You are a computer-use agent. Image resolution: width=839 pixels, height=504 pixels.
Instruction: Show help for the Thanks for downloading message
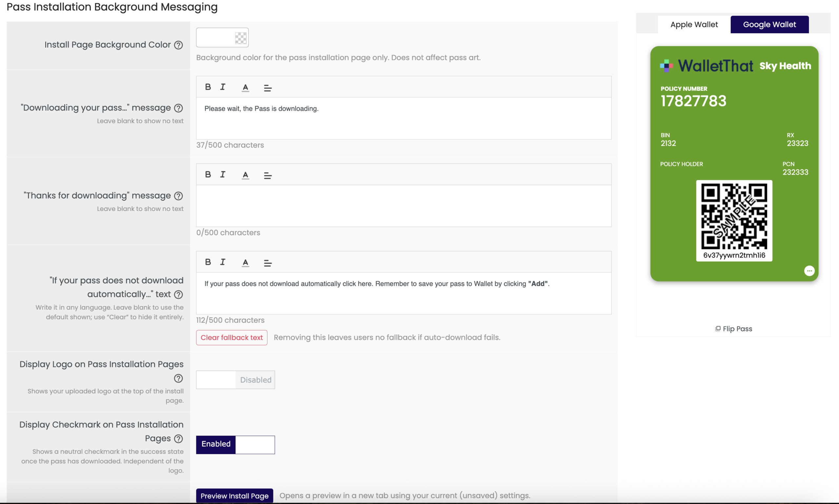(x=178, y=196)
